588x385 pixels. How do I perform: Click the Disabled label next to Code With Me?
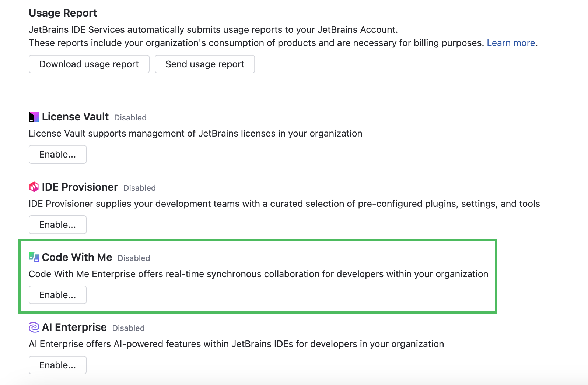(134, 258)
